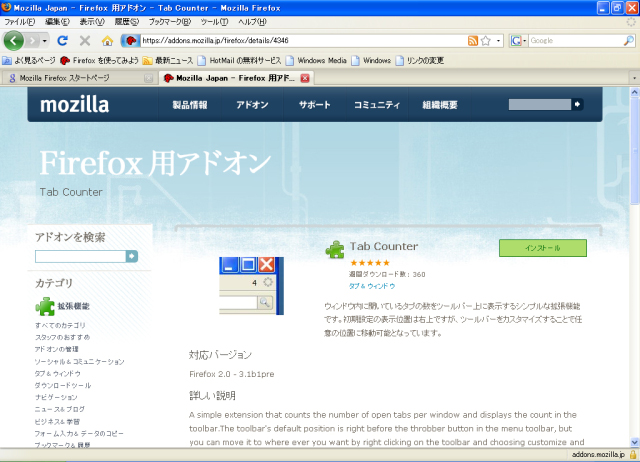Click the タブ & ウィンドウ link under Tab Counter
Viewport: 640px width, 462px height.
(x=372, y=286)
